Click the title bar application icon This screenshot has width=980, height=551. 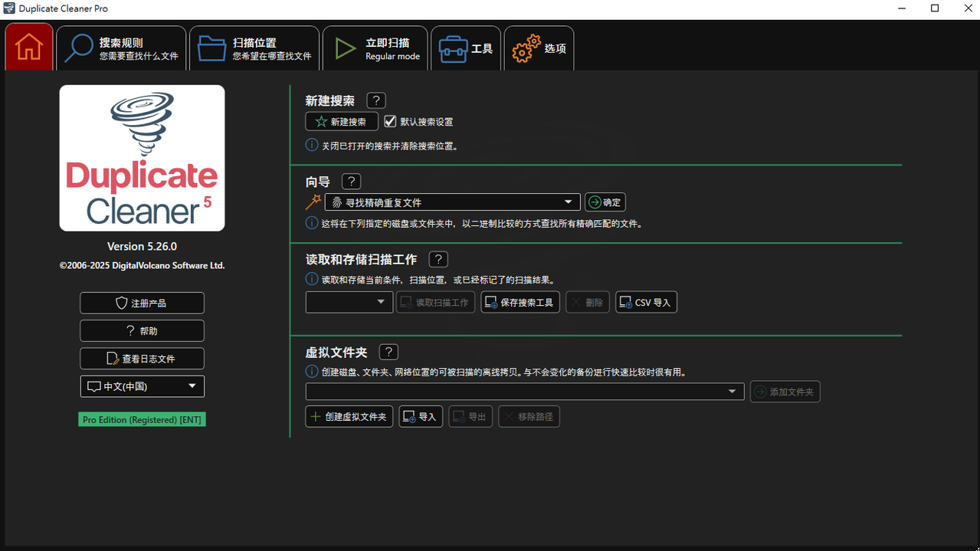[x=9, y=8]
